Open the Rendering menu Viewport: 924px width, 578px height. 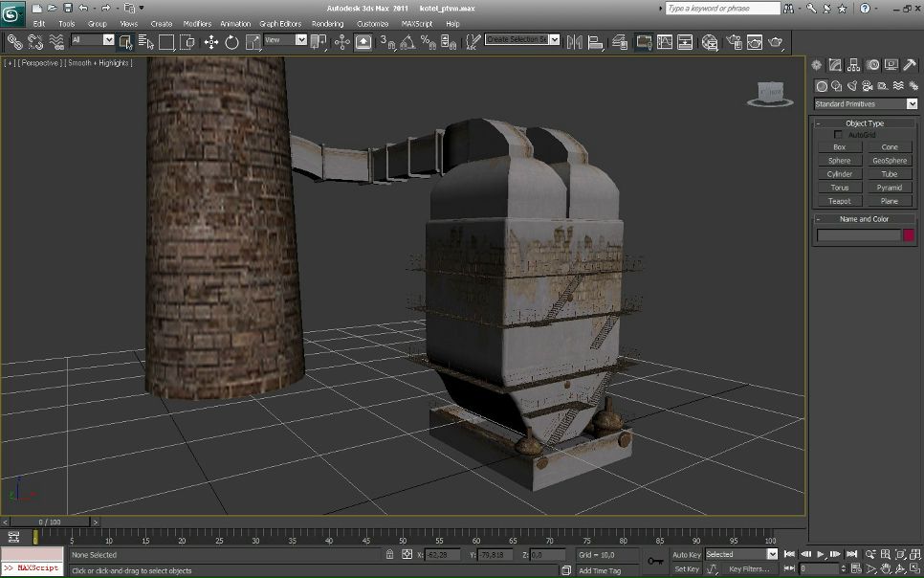(x=327, y=23)
